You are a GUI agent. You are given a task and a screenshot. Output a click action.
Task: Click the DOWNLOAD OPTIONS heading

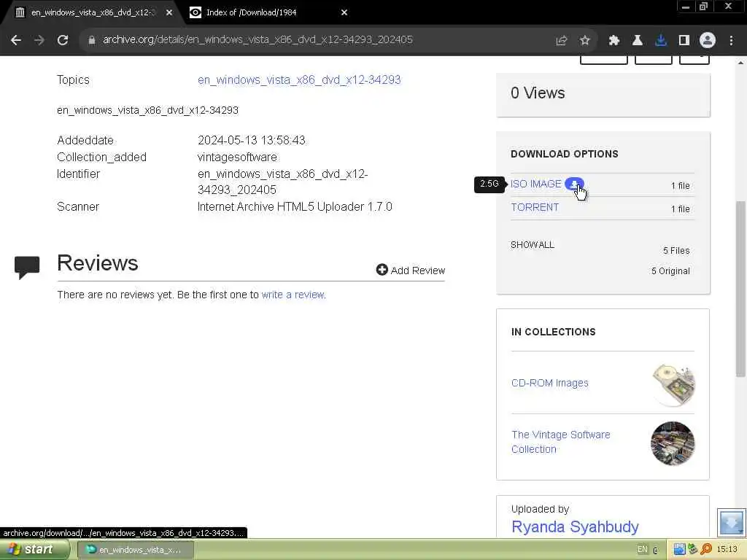564,154
